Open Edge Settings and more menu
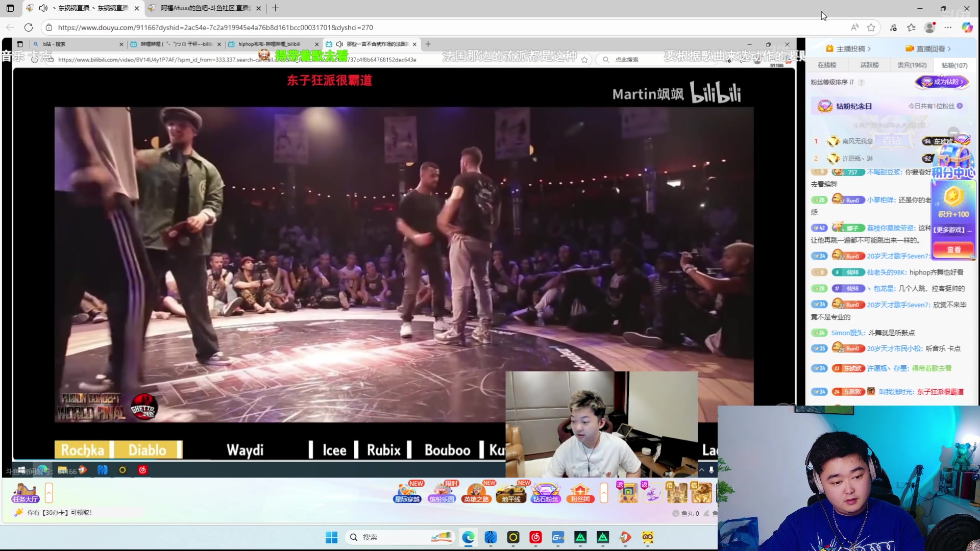This screenshot has width=980, height=551. (x=948, y=28)
